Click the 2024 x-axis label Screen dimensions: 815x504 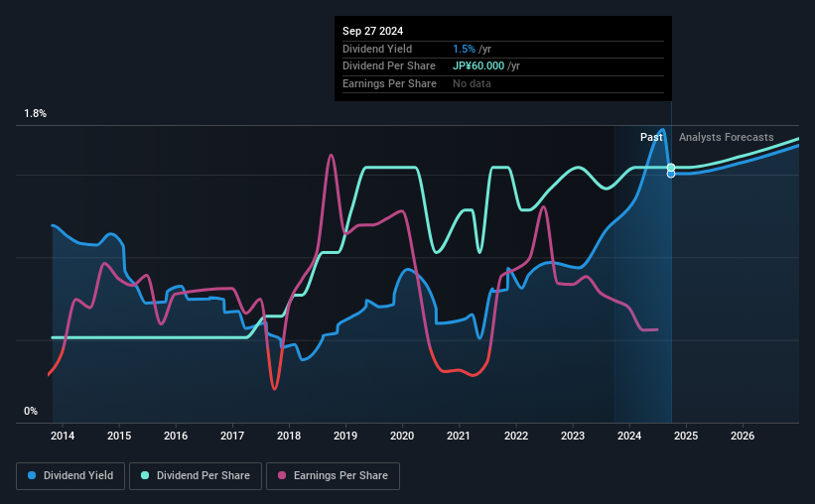pyautogui.click(x=629, y=436)
